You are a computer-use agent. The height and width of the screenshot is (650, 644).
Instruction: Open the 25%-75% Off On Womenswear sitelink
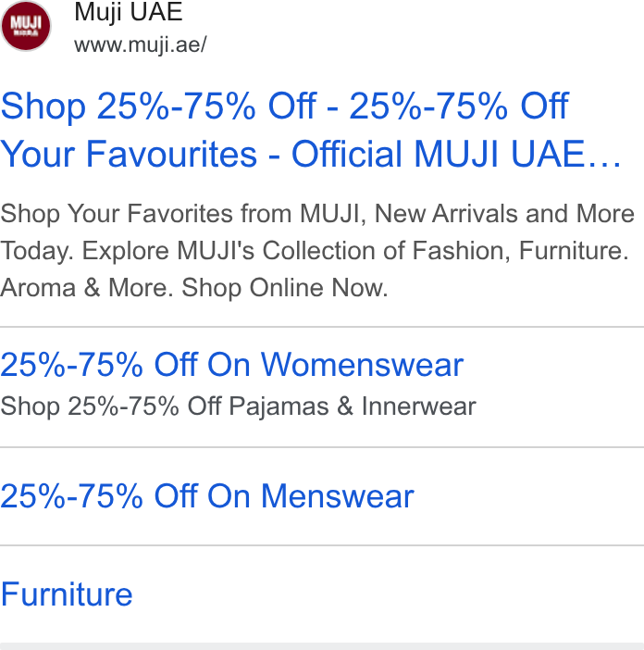(232, 365)
